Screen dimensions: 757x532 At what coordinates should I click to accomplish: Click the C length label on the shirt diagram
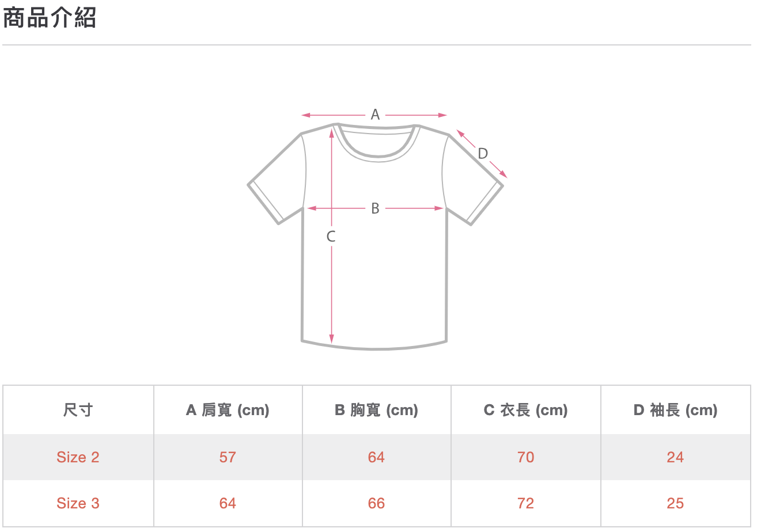(x=331, y=236)
